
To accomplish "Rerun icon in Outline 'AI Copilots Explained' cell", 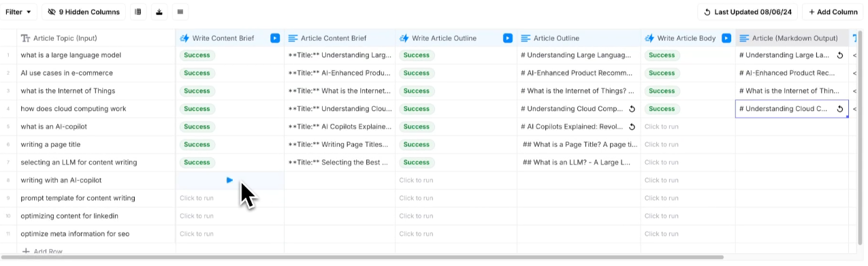I will tap(632, 127).
